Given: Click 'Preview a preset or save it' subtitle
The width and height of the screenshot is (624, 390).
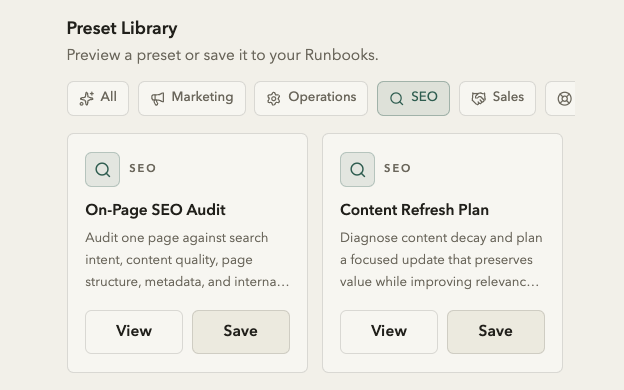Looking at the screenshot, I should pyautogui.click(x=222, y=55).
